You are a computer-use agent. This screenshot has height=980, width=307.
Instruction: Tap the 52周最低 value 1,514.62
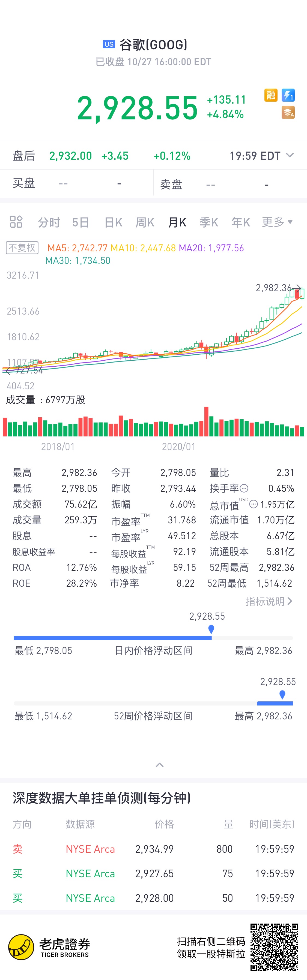(274, 583)
